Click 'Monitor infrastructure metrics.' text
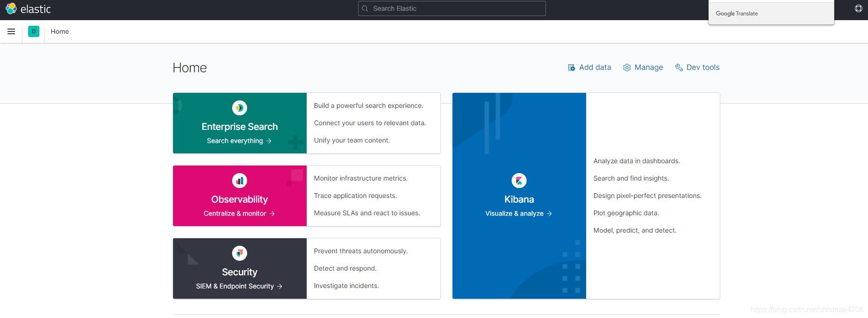Screen dimensions: 868x318 pyautogui.click(x=361, y=178)
